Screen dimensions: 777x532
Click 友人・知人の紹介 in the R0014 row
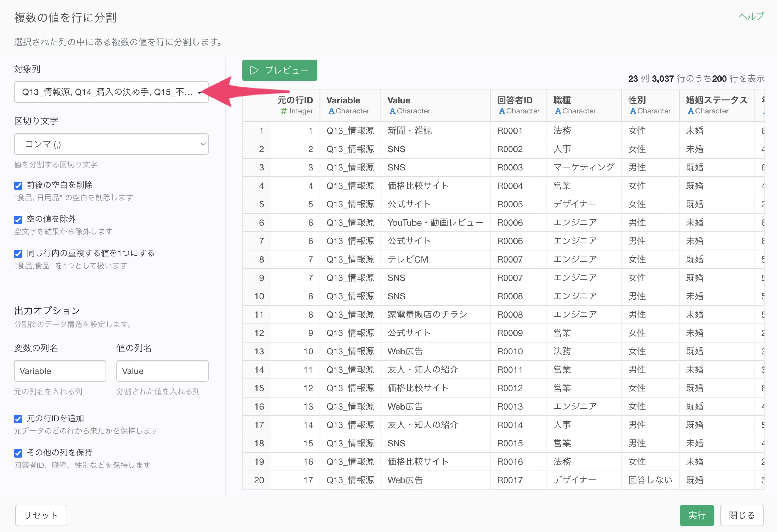pyautogui.click(x=436, y=425)
